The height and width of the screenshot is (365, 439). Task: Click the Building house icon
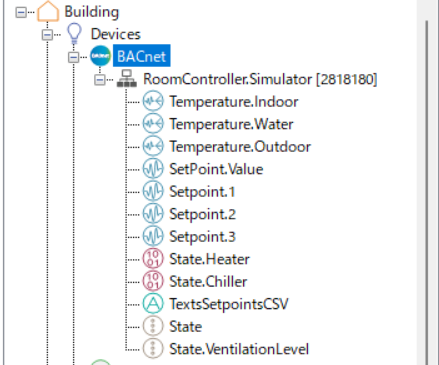coord(48,11)
